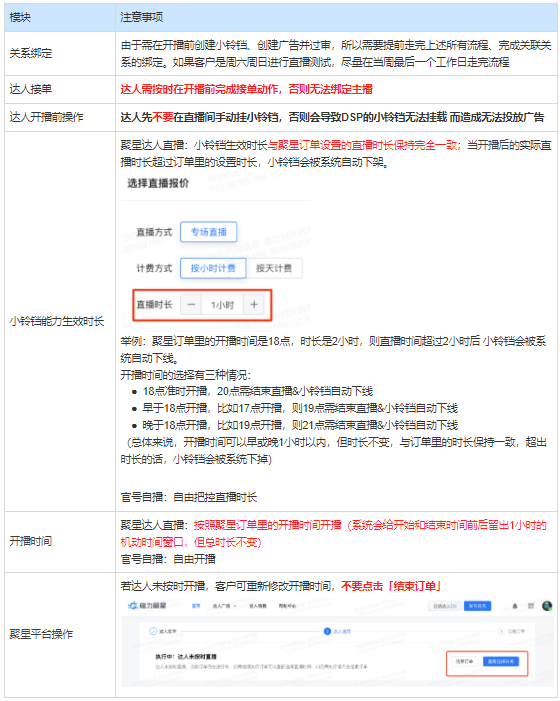Click the 关系绑定 row label
The image size is (560, 701).
click(x=31, y=53)
